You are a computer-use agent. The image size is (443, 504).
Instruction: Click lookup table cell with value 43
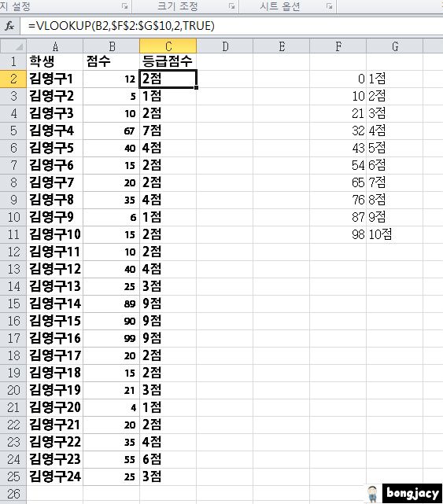(x=338, y=148)
